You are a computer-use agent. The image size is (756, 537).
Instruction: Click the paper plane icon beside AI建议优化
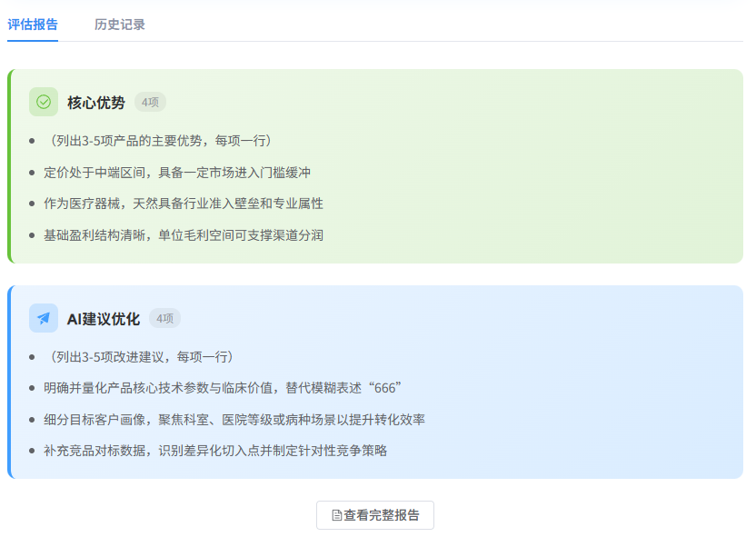click(44, 318)
